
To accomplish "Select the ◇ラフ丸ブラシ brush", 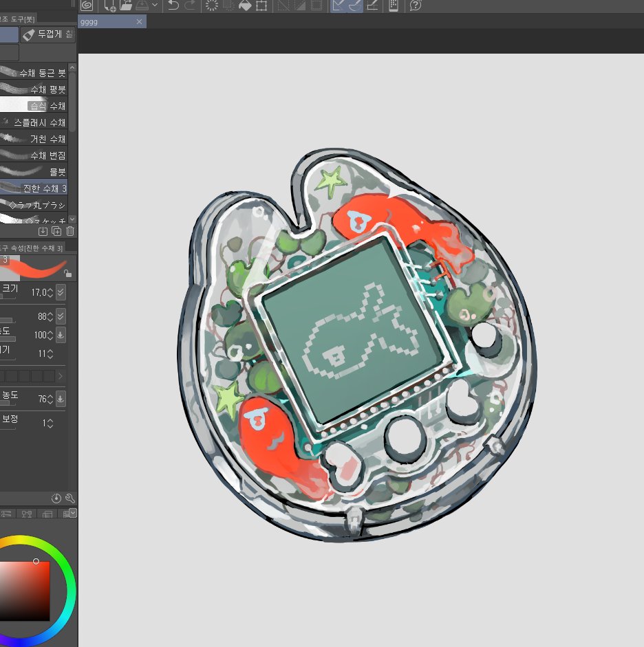I will tap(34, 205).
